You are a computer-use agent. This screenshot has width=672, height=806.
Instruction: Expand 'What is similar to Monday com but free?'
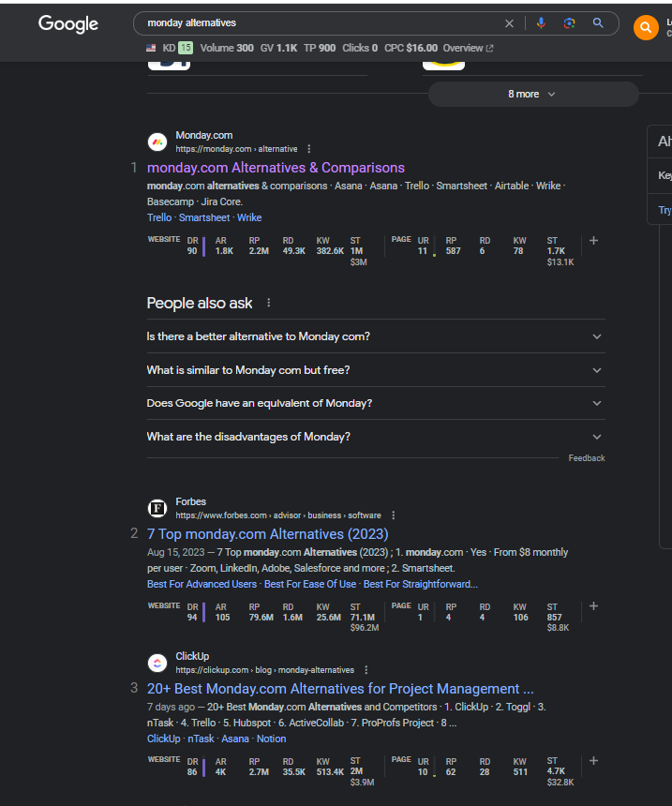coord(376,370)
